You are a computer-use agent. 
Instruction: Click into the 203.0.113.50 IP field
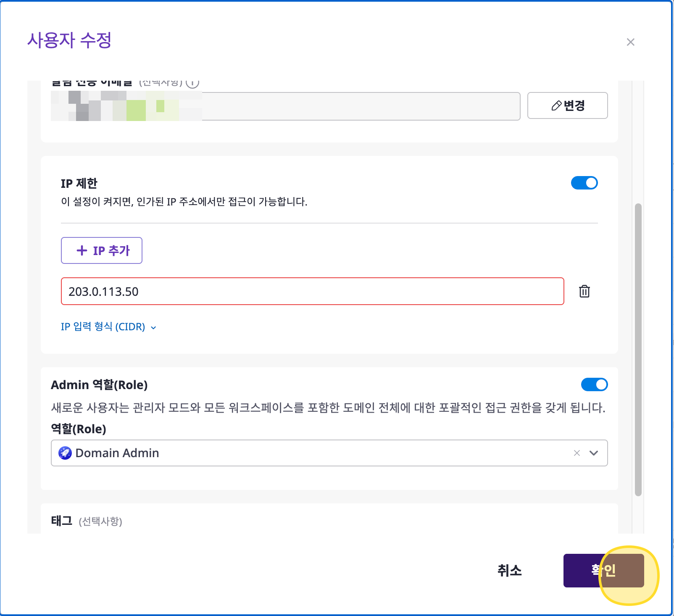tap(312, 291)
